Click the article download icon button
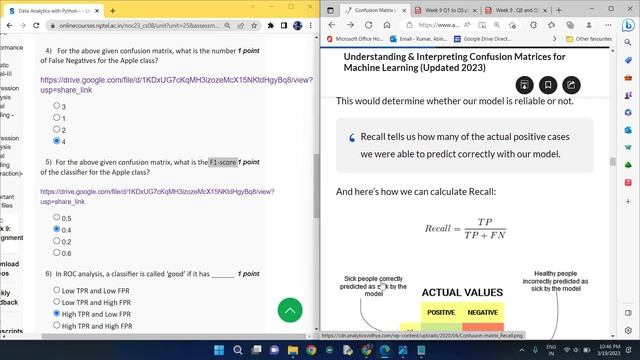 coord(524,85)
